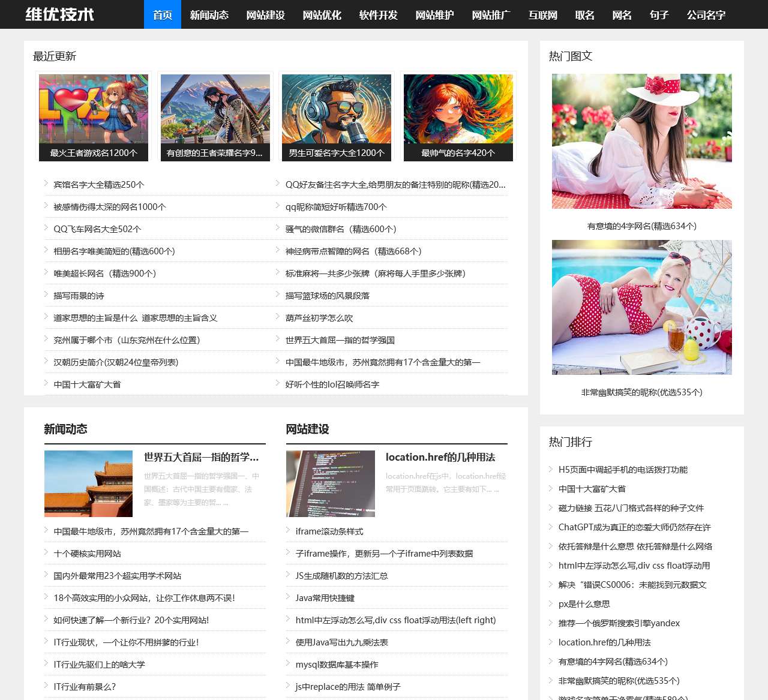
Task: Click the 葫芦丝初学怎么吹 link
Action: tap(319, 318)
